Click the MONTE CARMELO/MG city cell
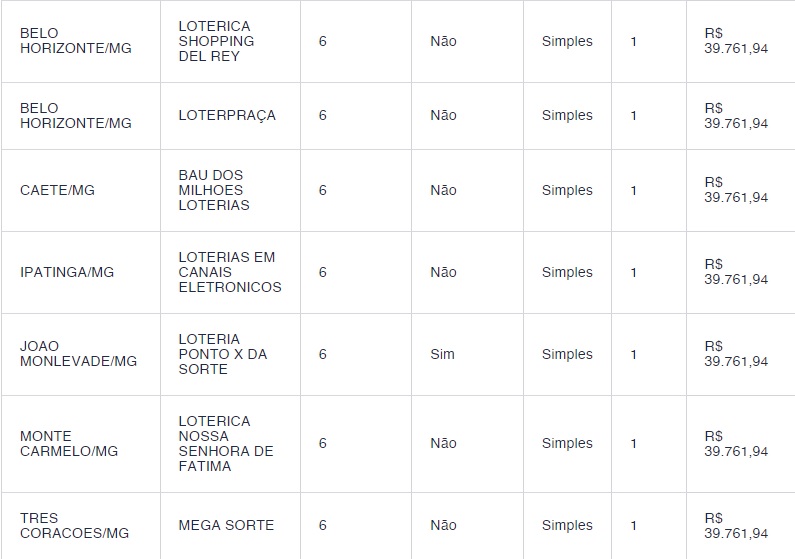This screenshot has width=795, height=559. (69, 443)
